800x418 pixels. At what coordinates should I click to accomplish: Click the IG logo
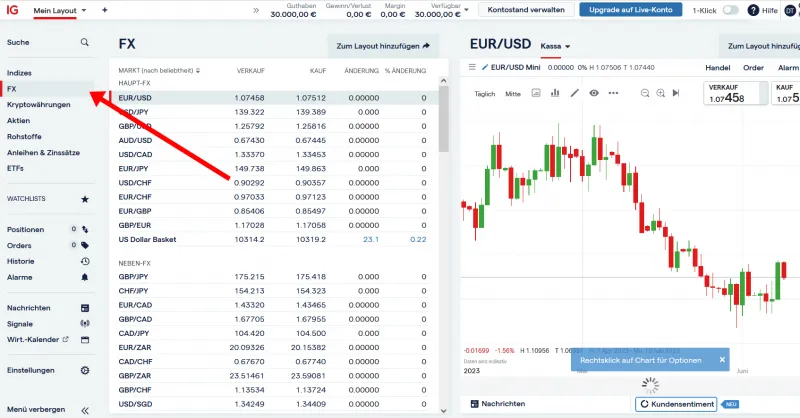(12, 10)
